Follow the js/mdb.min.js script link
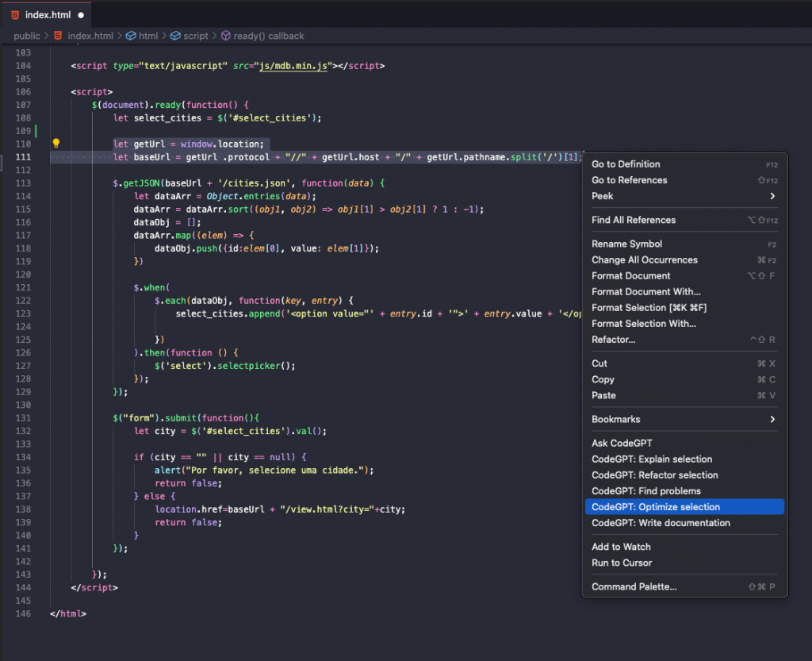This screenshot has width=812, height=661. click(293, 66)
